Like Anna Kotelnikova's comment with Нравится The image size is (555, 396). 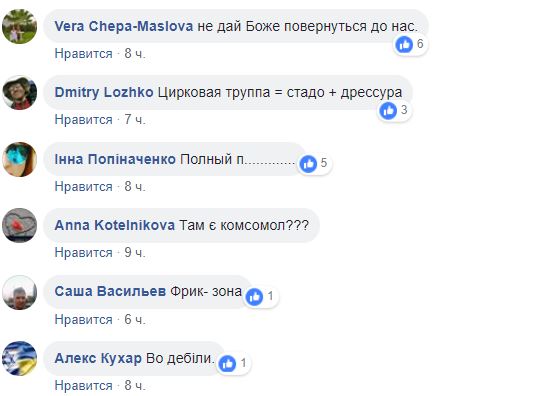[x=84, y=253]
